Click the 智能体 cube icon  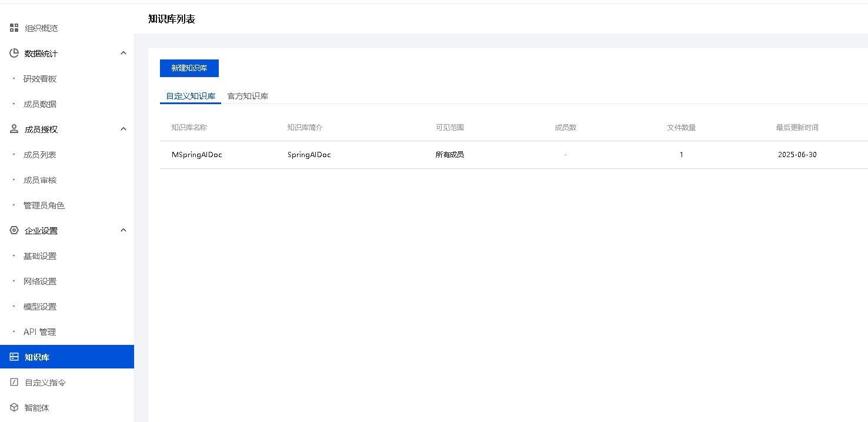tap(14, 407)
